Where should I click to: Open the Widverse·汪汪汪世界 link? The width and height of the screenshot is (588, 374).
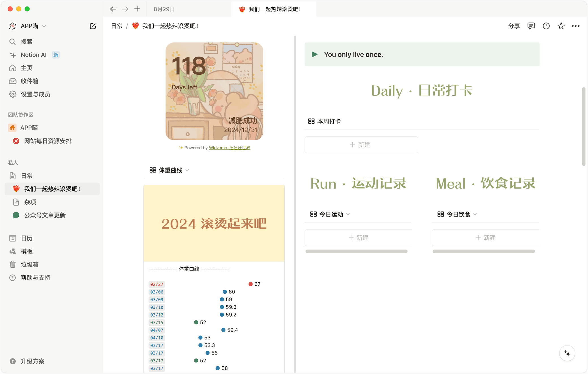point(229,148)
